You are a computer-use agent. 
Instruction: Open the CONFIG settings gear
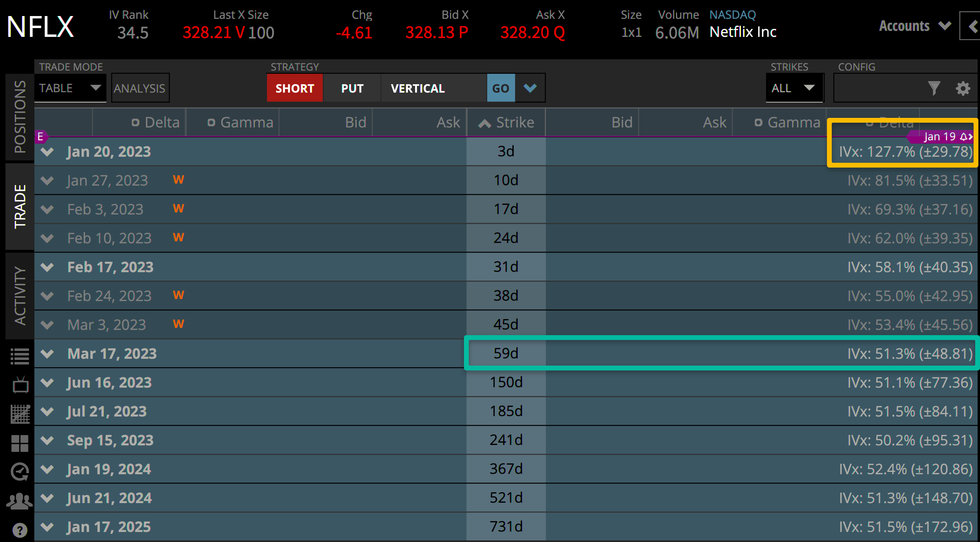(963, 88)
